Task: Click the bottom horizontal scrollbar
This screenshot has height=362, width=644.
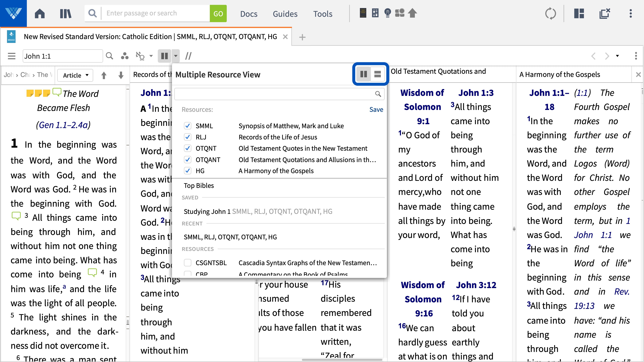Action: 342,360
